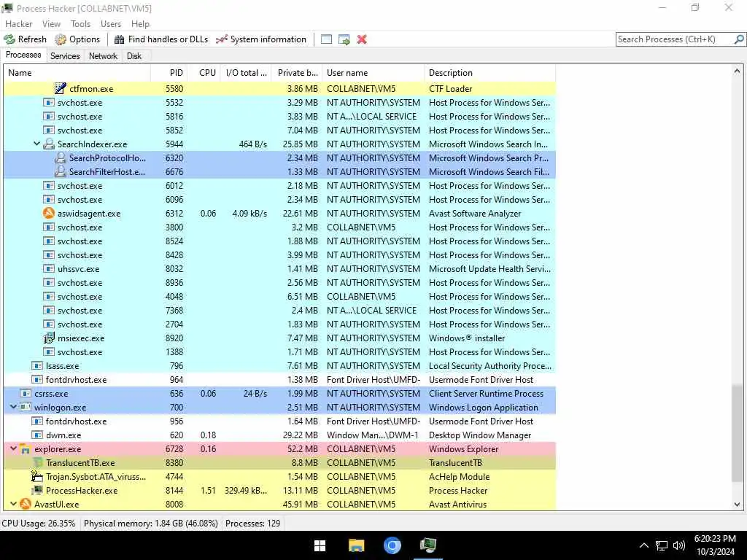Switch to the Disk tab
This screenshot has height=560, width=747.
pos(134,55)
